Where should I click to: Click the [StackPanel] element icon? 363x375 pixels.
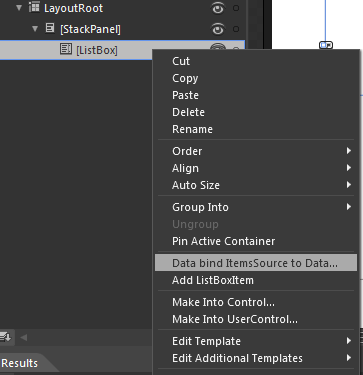pos(50,28)
